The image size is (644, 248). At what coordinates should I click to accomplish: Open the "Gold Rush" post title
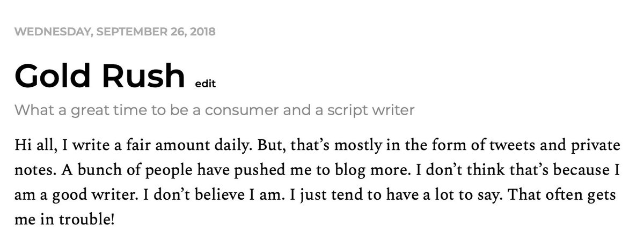tap(100, 76)
